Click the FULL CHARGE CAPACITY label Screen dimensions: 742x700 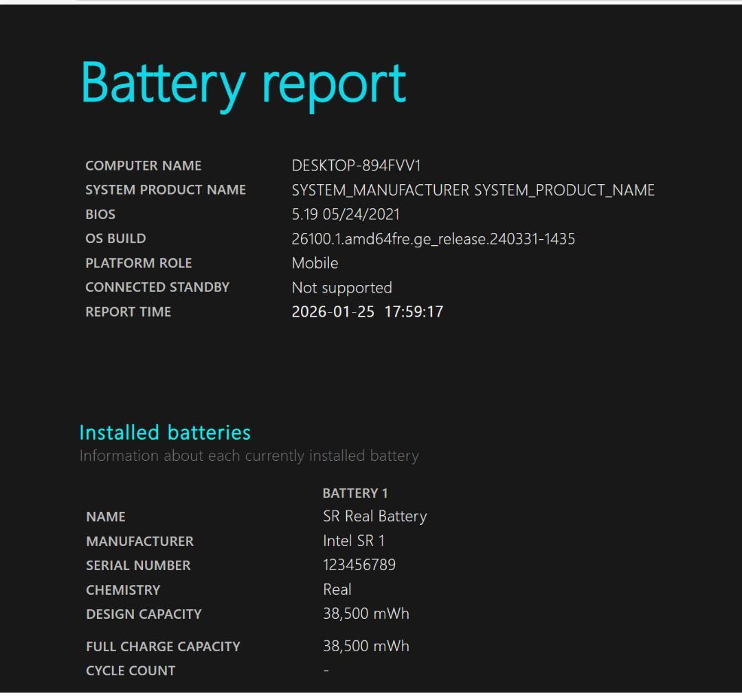tap(162, 647)
